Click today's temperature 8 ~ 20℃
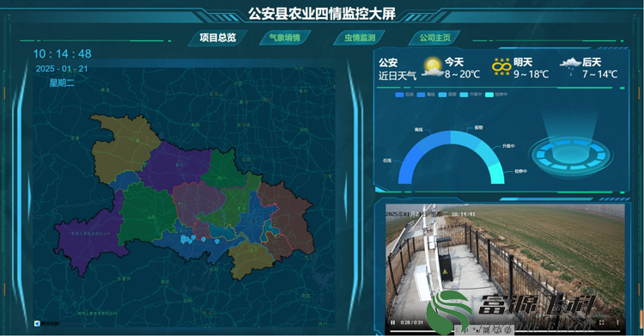This screenshot has width=644, height=336. click(x=463, y=75)
